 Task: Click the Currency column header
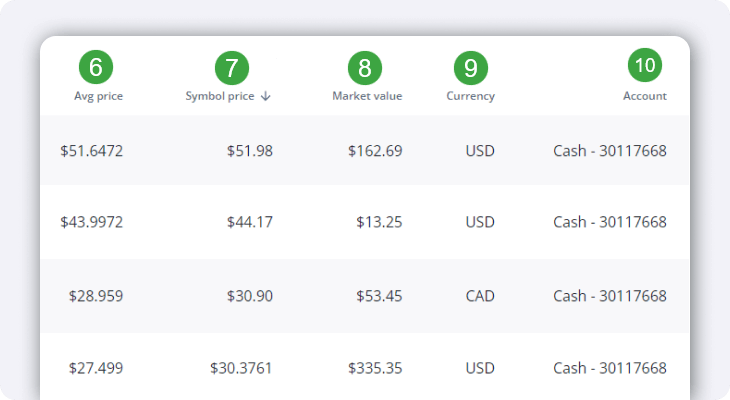pos(470,97)
